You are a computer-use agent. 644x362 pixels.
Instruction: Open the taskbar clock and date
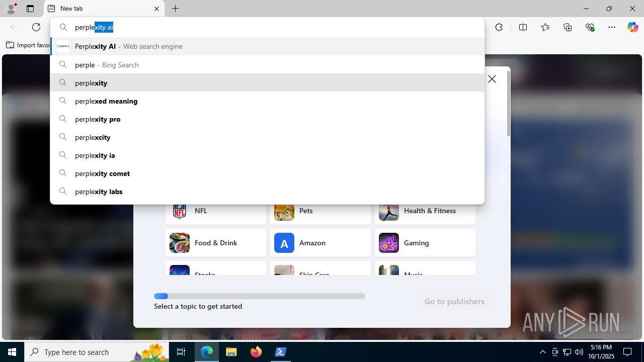601,352
